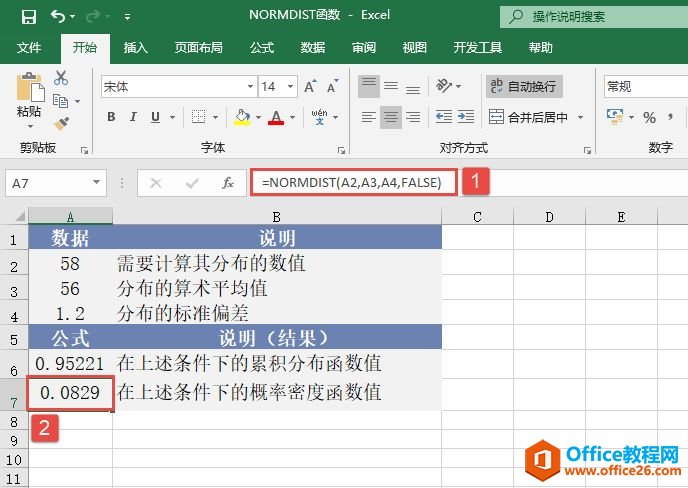
Task: Click the 操作说明搜索 search box
Action: (x=594, y=17)
